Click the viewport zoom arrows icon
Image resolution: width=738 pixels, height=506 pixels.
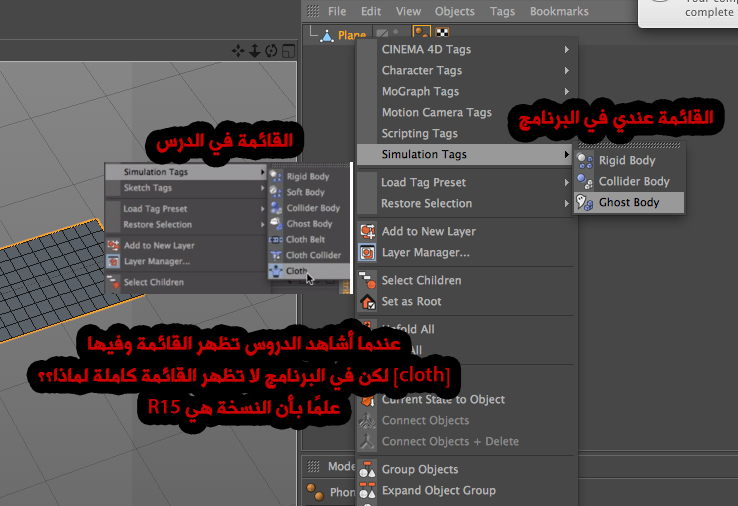click(x=255, y=50)
